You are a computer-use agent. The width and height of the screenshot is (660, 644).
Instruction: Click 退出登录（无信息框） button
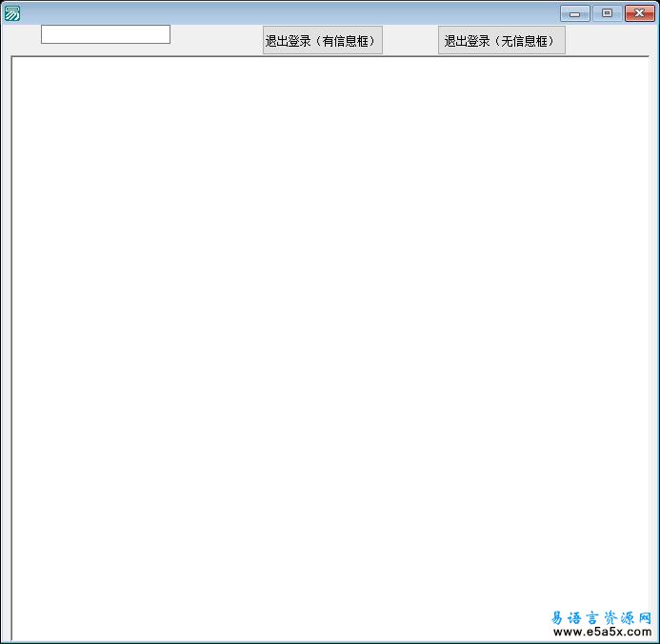point(501,41)
